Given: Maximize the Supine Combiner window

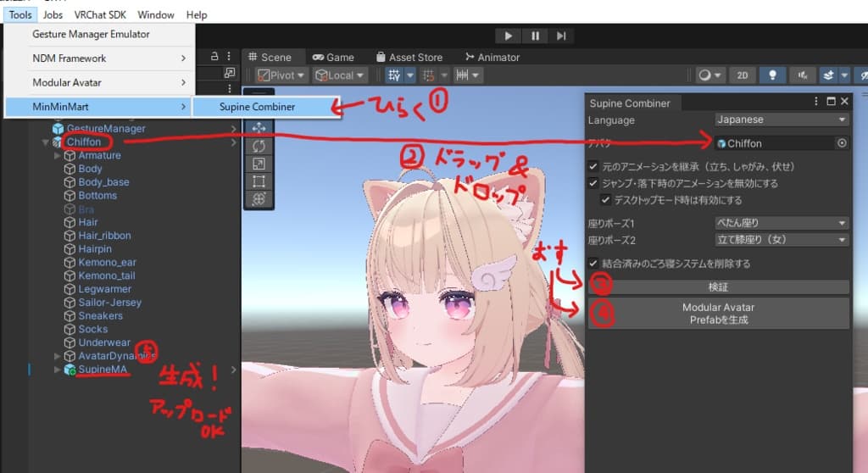Looking at the screenshot, I should point(831,102).
